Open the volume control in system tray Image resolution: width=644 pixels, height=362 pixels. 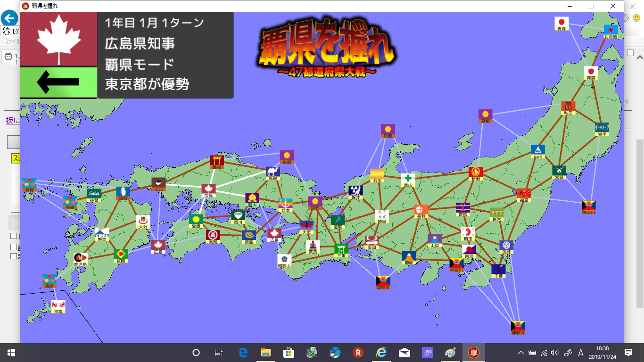pyautogui.click(x=554, y=353)
